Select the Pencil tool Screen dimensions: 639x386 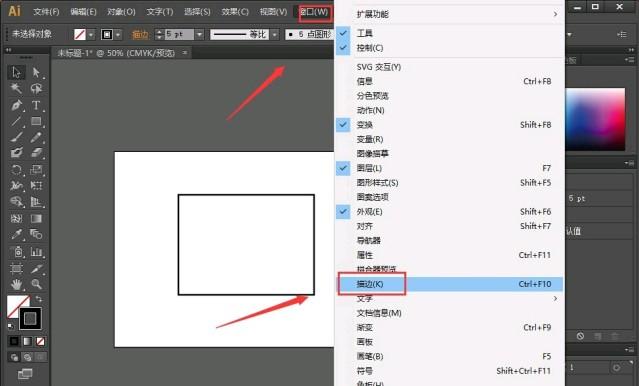click(36, 137)
